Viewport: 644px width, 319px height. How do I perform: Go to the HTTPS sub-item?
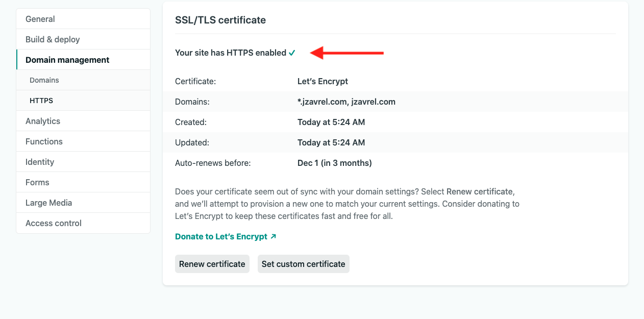pos(83,101)
